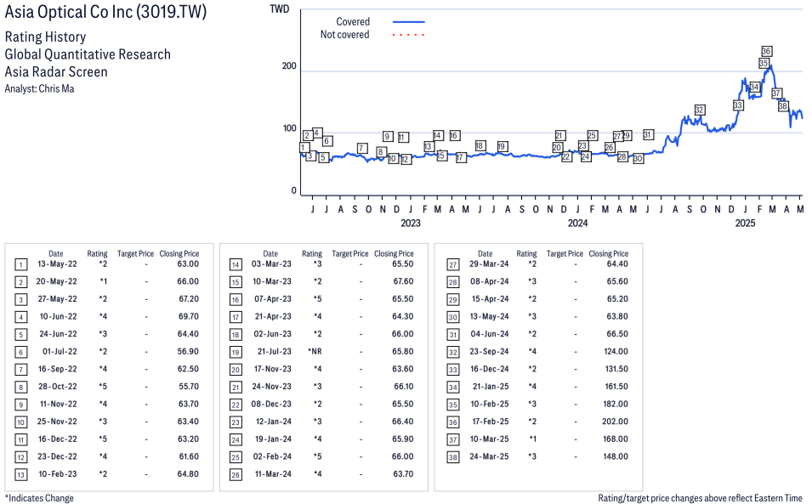Select the date 13-May-22 in the table
Screen dimensions: 812x504
[57, 264]
